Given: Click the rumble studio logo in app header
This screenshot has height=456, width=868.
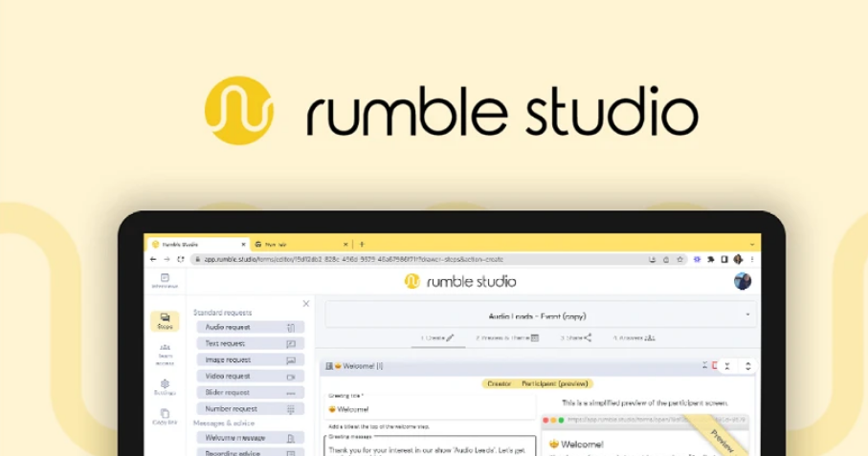Looking at the screenshot, I should [460, 281].
